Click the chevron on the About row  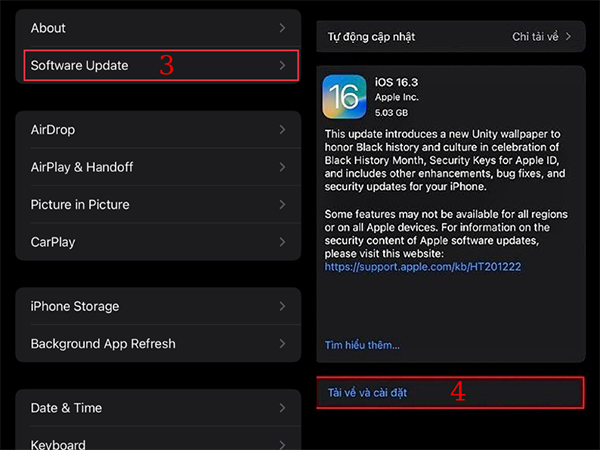pos(282,28)
